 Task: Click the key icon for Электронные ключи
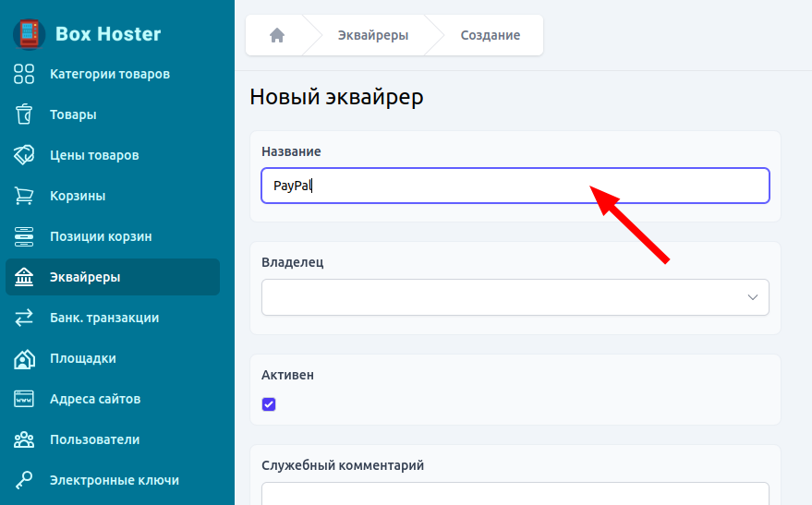[x=24, y=480]
